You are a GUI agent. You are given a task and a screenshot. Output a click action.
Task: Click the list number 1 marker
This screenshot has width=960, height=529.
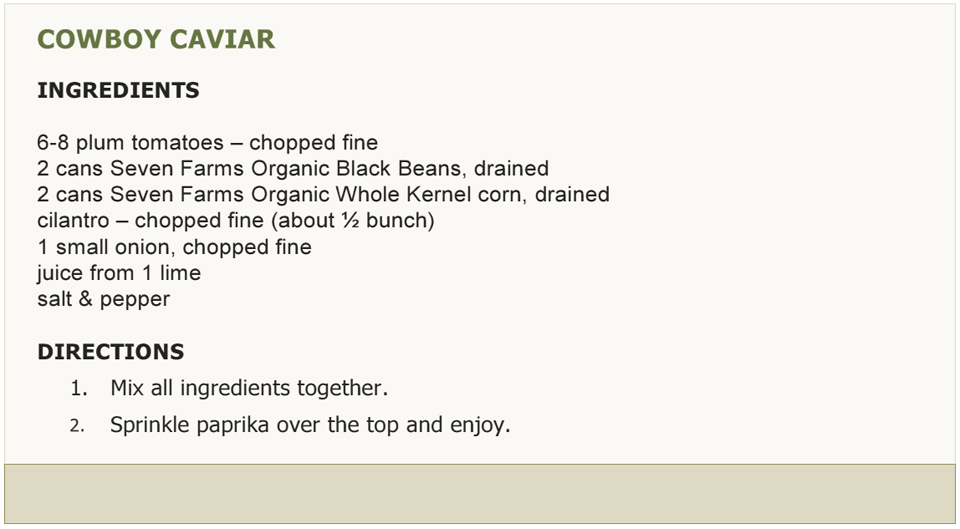tap(79, 389)
